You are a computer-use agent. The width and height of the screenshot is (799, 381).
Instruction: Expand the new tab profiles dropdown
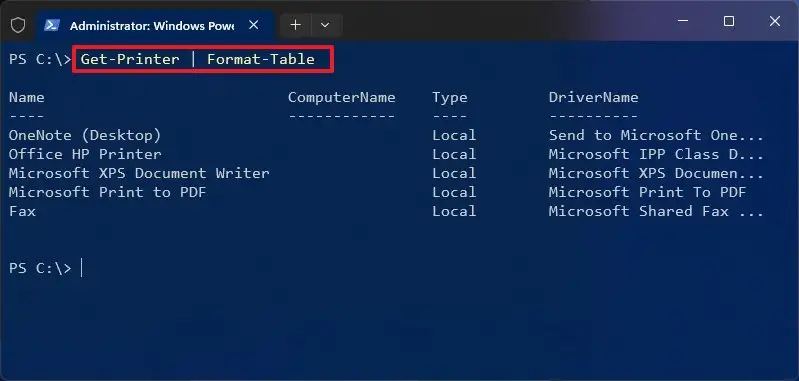(325, 25)
